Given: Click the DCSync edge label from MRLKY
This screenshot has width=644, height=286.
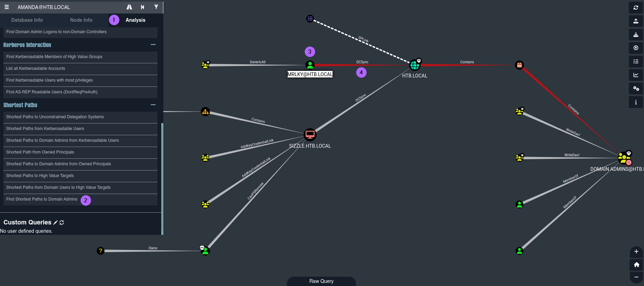Looking at the screenshot, I should (x=362, y=62).
